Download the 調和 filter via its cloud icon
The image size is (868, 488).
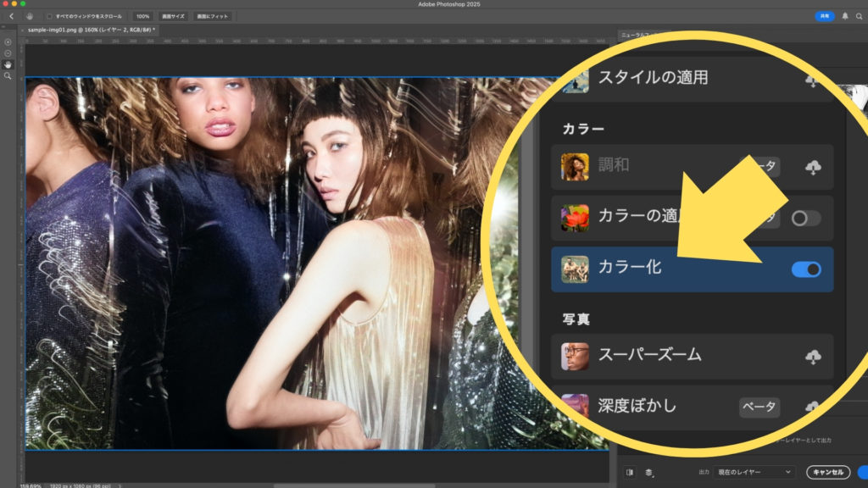[x=812, y=168]
